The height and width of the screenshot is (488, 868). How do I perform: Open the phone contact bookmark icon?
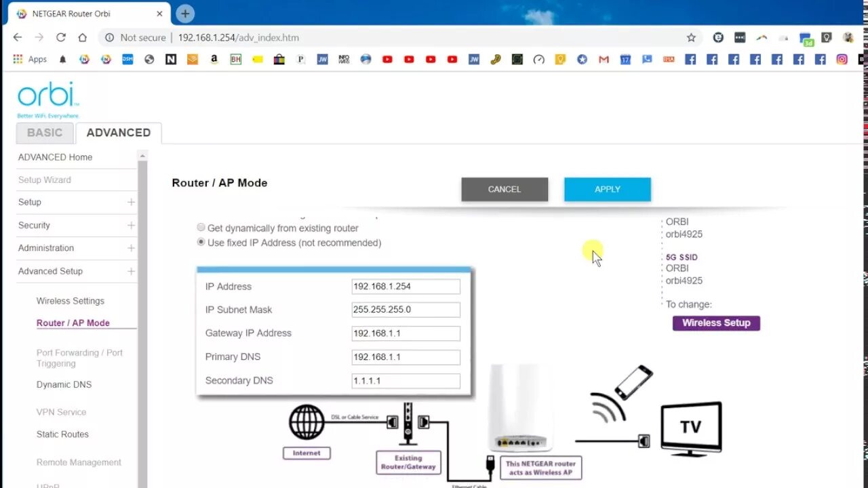[647, 60]
